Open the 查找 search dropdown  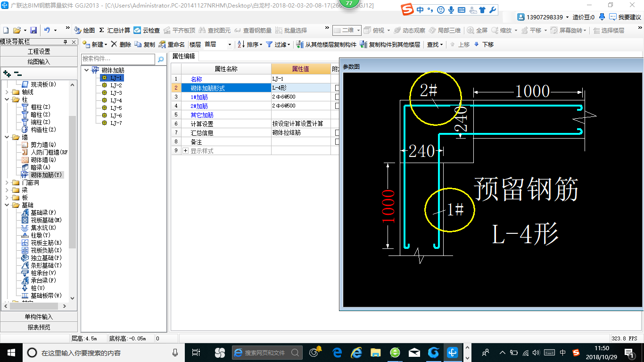tap(435, 44)
